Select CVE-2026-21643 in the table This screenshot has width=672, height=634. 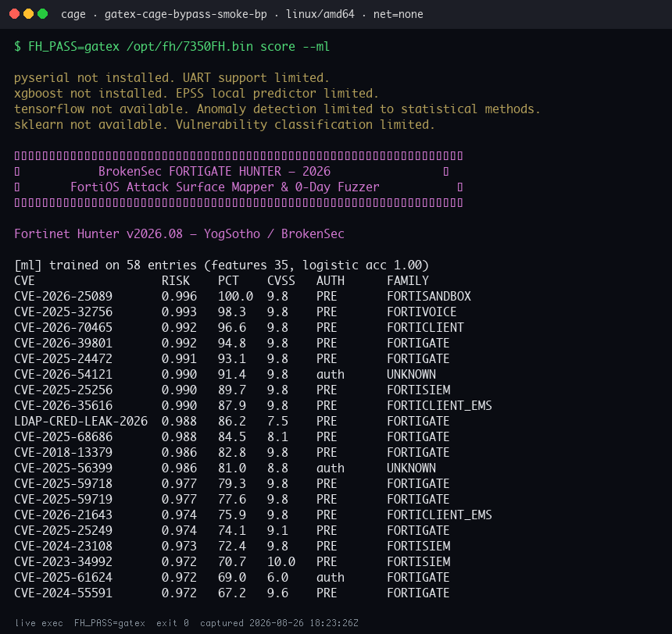pyautogui.click(x=63, y=515)
